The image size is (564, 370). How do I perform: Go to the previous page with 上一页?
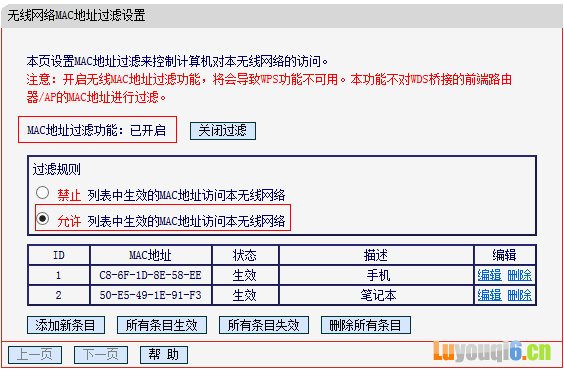[x=35, y=355]
